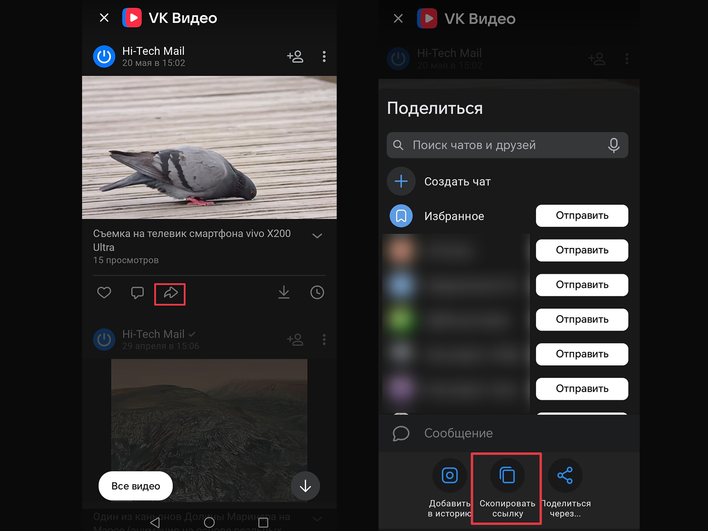Tap the VK Видео logo in left screen
Screen dimensions: 708x531
pos(132,18)
